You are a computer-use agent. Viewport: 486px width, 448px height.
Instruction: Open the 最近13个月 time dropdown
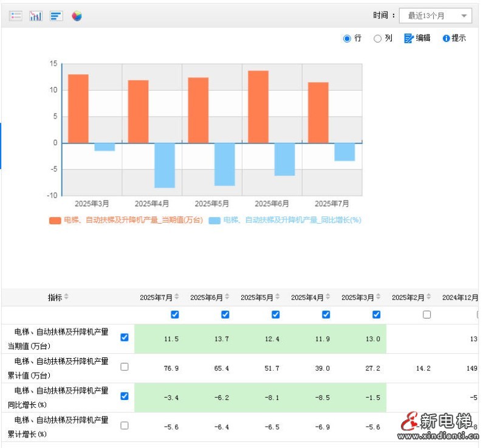(x=435, y=16)
